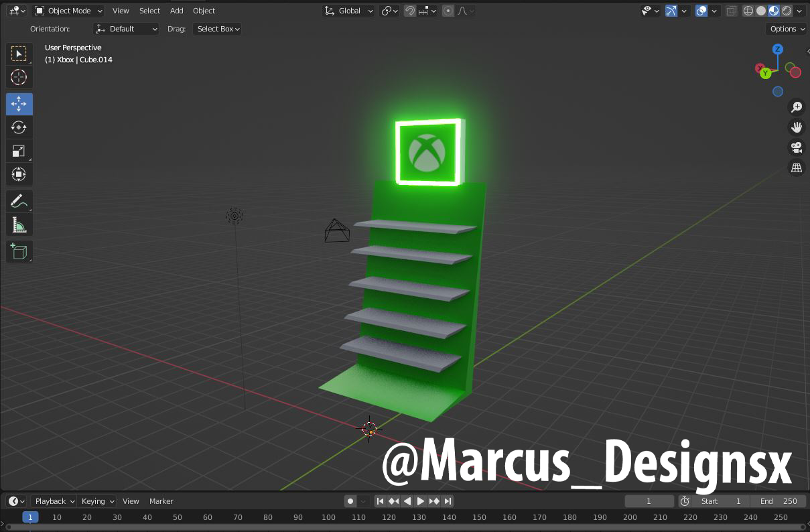Image resolution: width=810 pixels, height=532 pixels.
Task: Open the Default orientation dropdown
Action: (x=126, y=29)
